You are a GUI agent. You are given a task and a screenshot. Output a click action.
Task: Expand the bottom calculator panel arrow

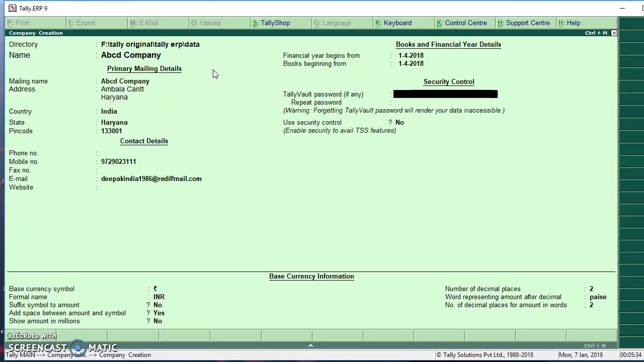pos(310,345)
